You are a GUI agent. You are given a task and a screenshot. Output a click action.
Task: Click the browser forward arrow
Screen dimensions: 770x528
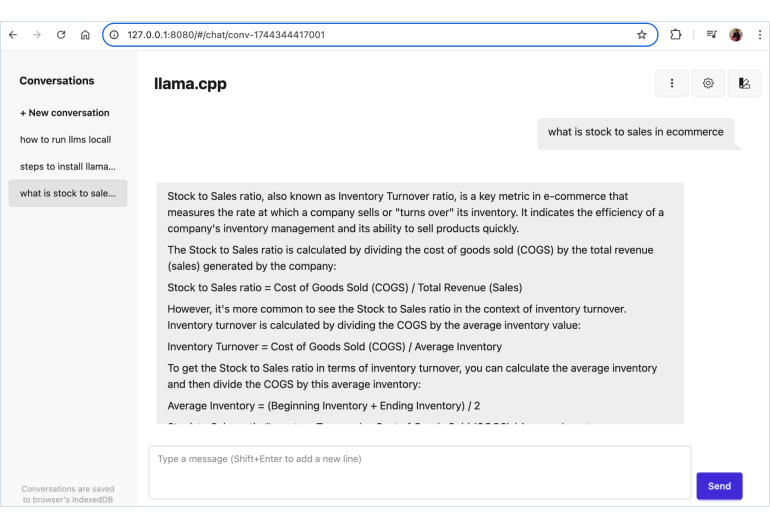pos(37,35)
